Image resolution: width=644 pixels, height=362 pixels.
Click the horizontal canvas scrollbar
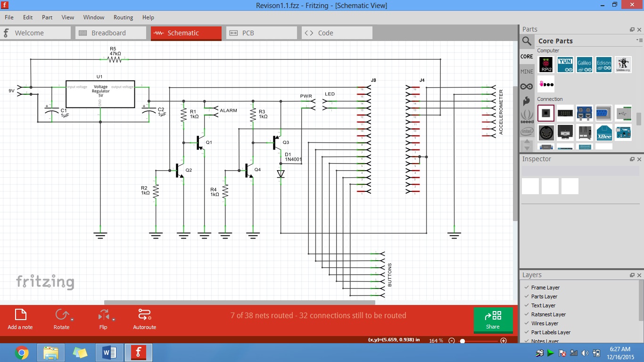point(239,303)
